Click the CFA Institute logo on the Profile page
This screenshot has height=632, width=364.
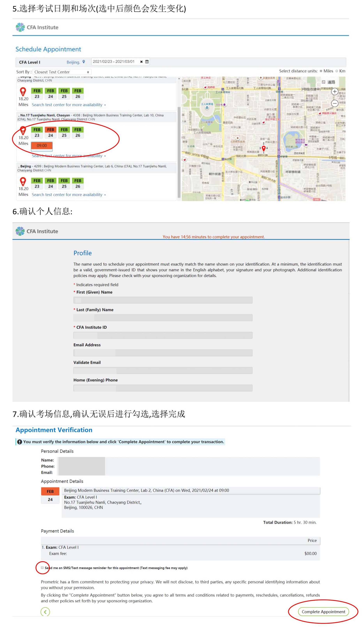[37, 231]
